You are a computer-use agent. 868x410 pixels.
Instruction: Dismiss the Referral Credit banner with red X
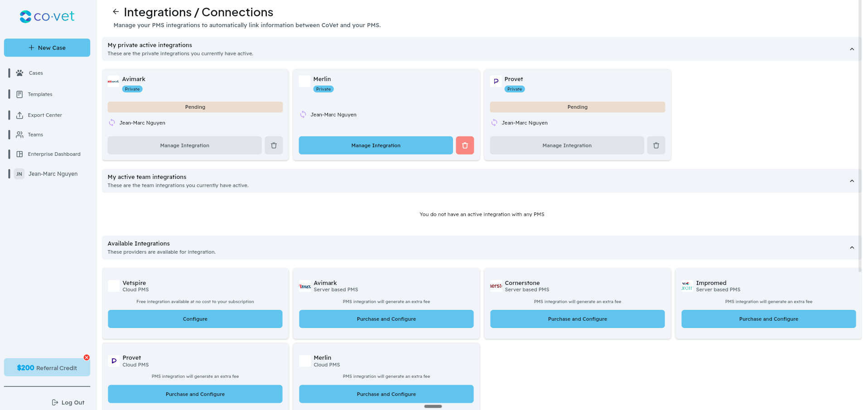click(87, 357)
